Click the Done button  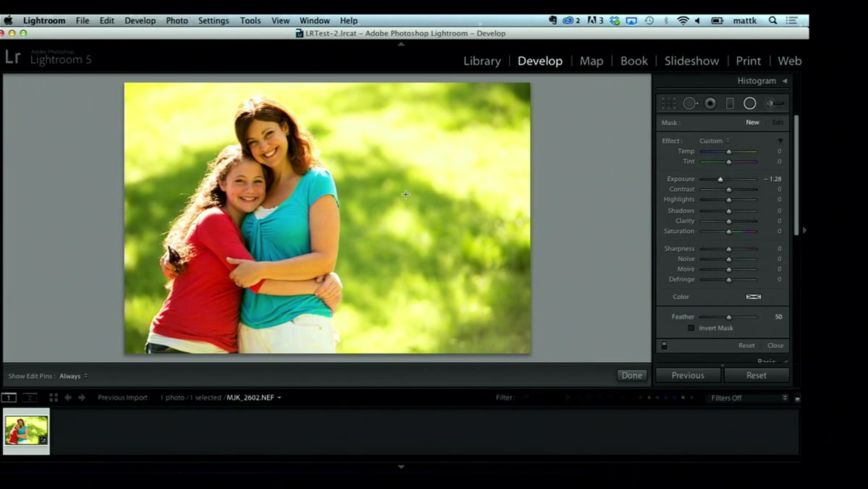pos(631,375)
